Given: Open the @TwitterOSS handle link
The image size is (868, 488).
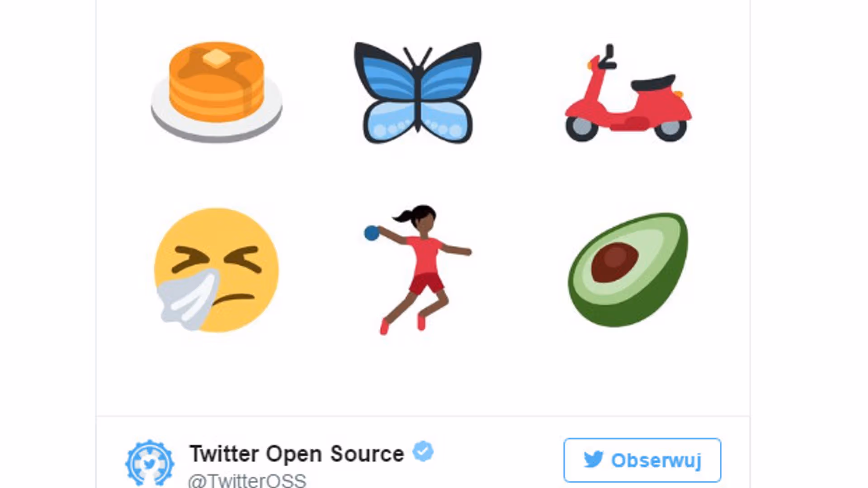Looking at the screenshot, I should pos(247,480).
